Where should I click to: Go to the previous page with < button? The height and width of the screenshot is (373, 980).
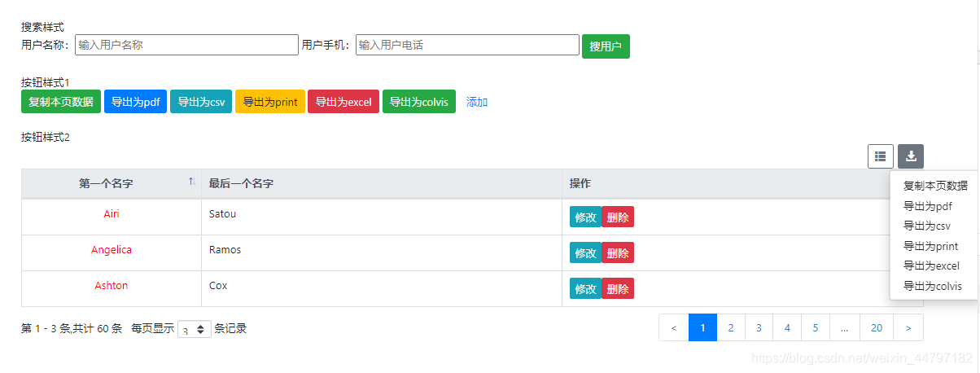click(674, 327)
